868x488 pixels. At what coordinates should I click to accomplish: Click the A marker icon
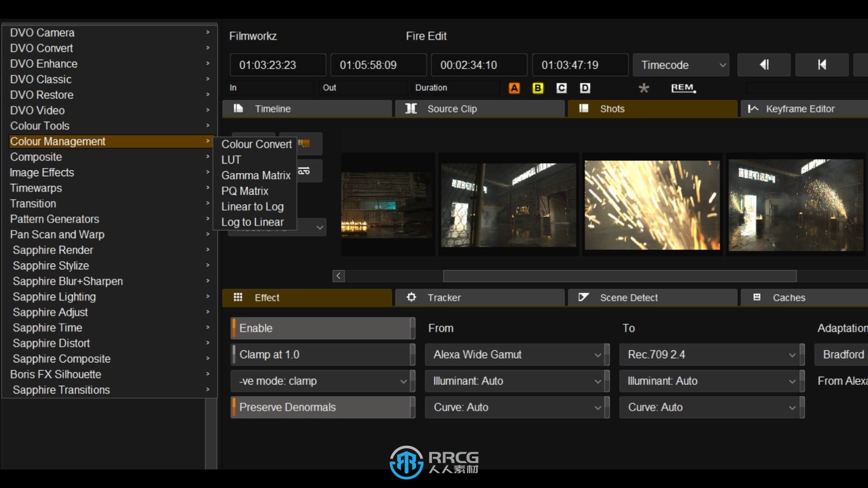click(514, 88)
